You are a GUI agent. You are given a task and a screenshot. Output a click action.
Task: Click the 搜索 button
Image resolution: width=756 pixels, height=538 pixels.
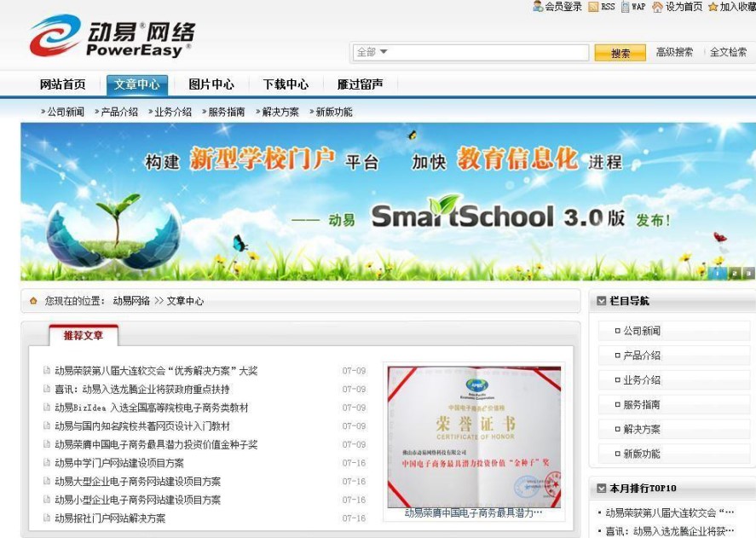(x=620, y=53)
